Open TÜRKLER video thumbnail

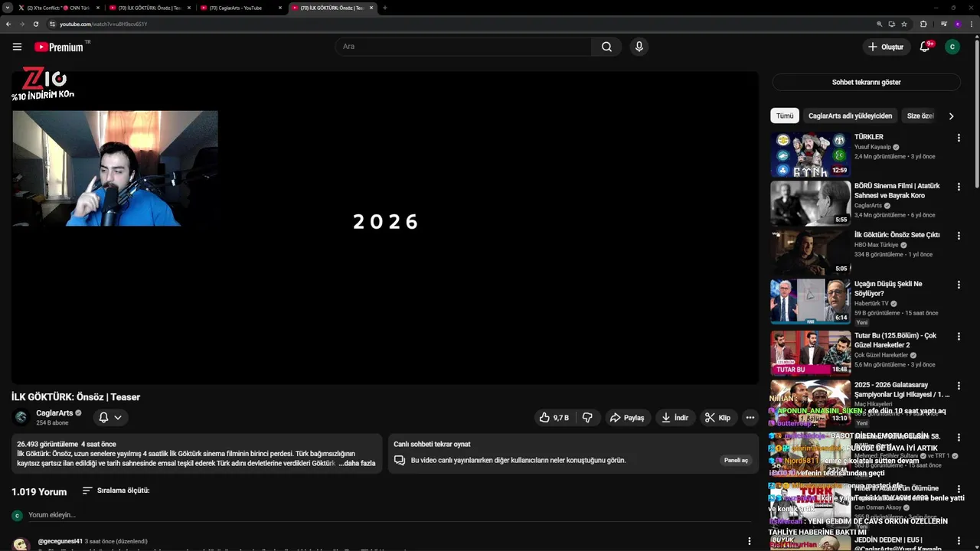click(x=810, y=155)
